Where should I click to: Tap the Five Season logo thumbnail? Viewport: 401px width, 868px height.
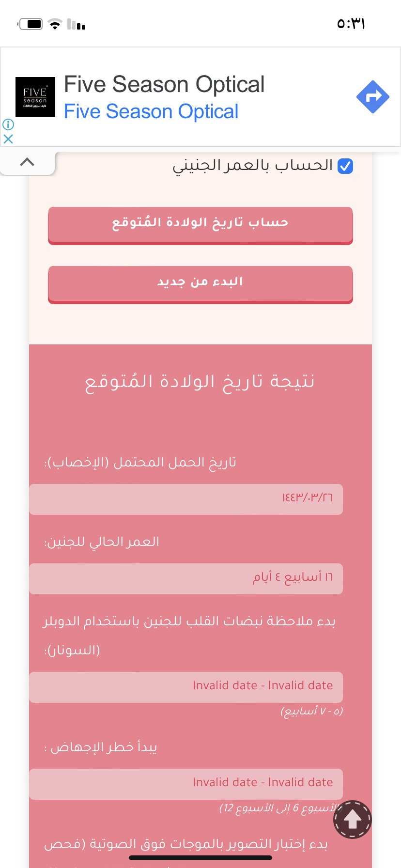[x=35, y=97]
